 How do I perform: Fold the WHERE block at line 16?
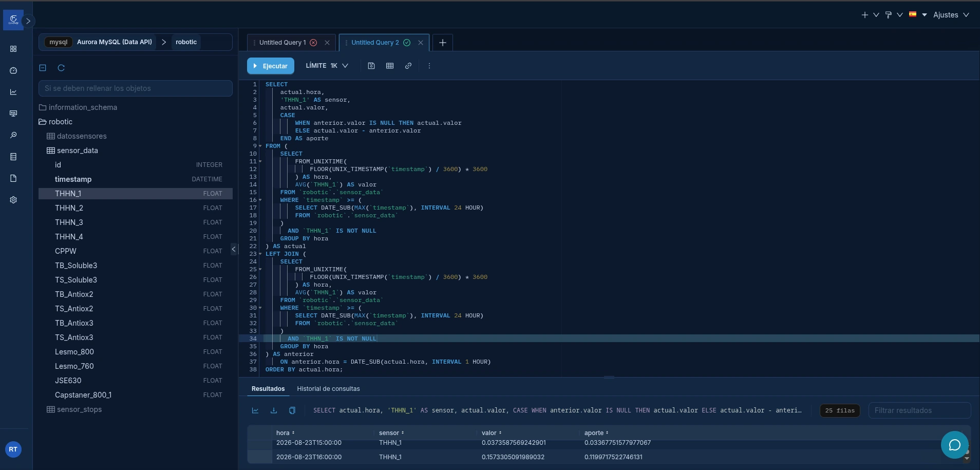pyautogui.click(x=260, y=200)
